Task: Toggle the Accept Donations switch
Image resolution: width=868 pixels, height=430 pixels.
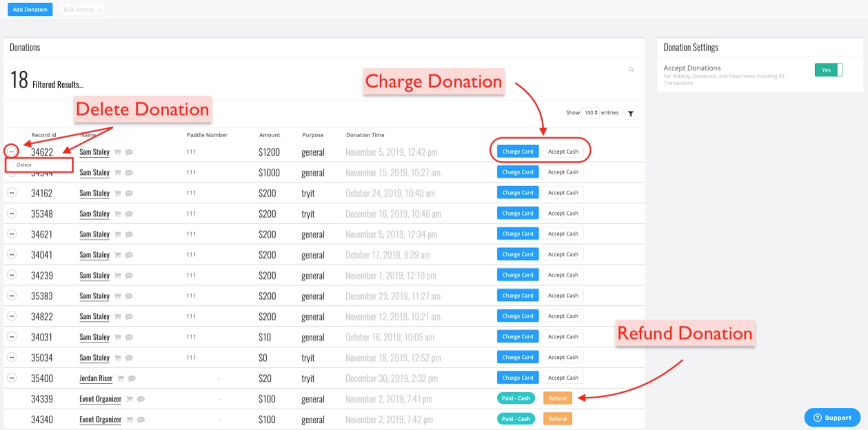Action: coord(828,70)
